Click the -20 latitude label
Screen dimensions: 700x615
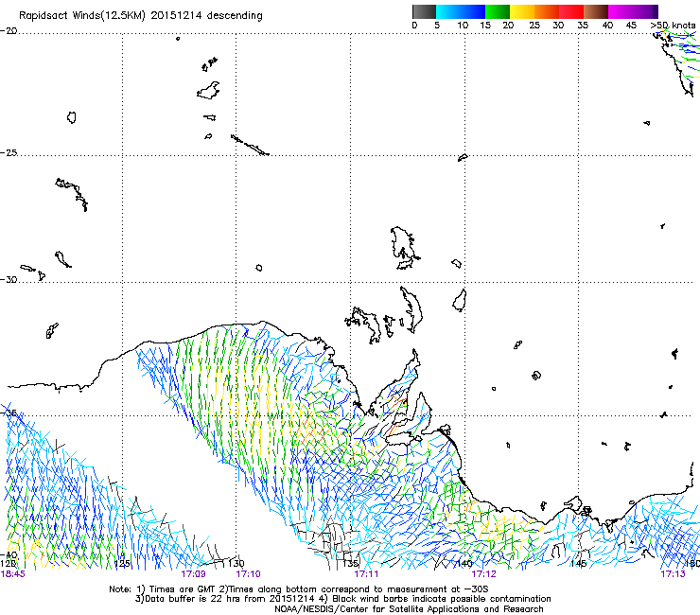pos(9,31)
